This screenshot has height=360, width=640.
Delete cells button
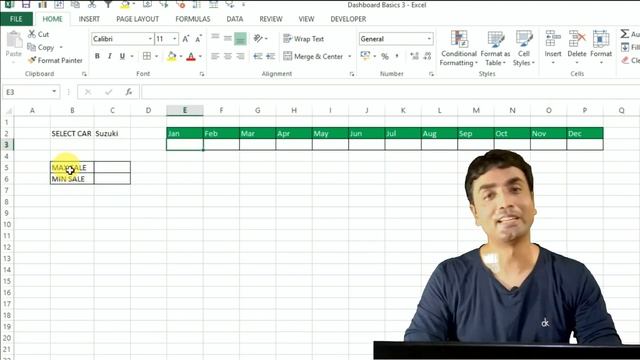pyautogui.click(x=577, y=47)
